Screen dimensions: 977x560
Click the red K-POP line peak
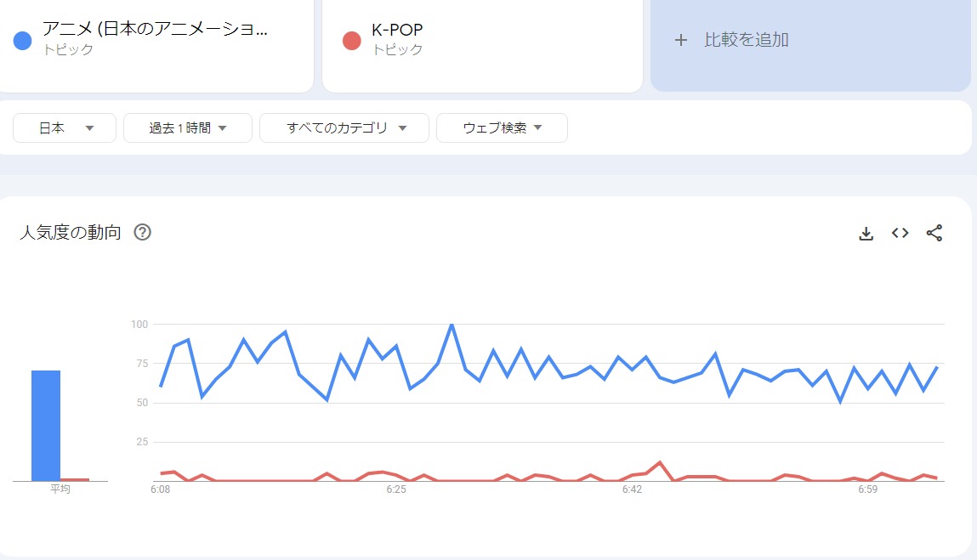tap(660, 462)
